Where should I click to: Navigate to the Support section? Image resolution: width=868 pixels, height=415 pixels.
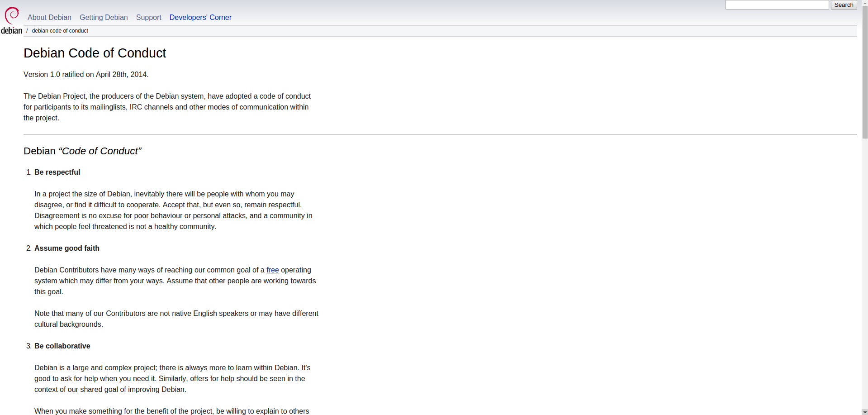(x=148, y=17)
